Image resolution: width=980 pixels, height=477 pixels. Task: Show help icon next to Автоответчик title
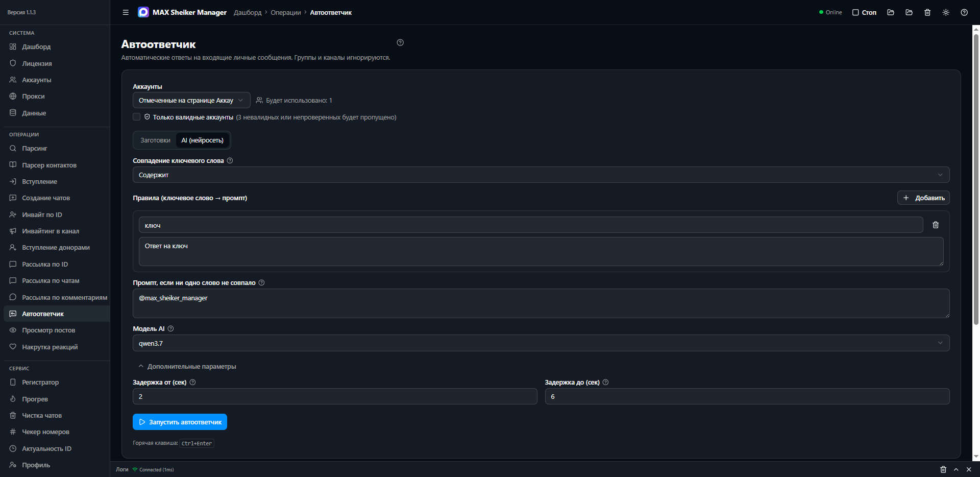click(400, 42)
